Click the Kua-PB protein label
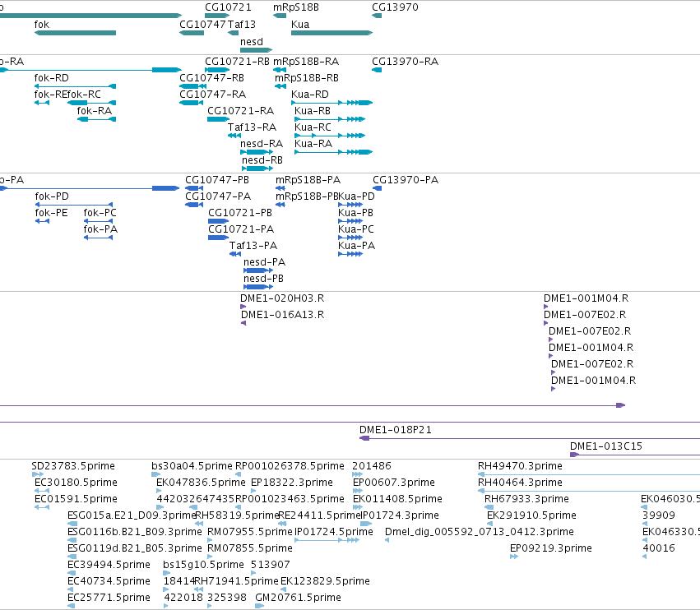700x610 pixels. coord(356,213)
